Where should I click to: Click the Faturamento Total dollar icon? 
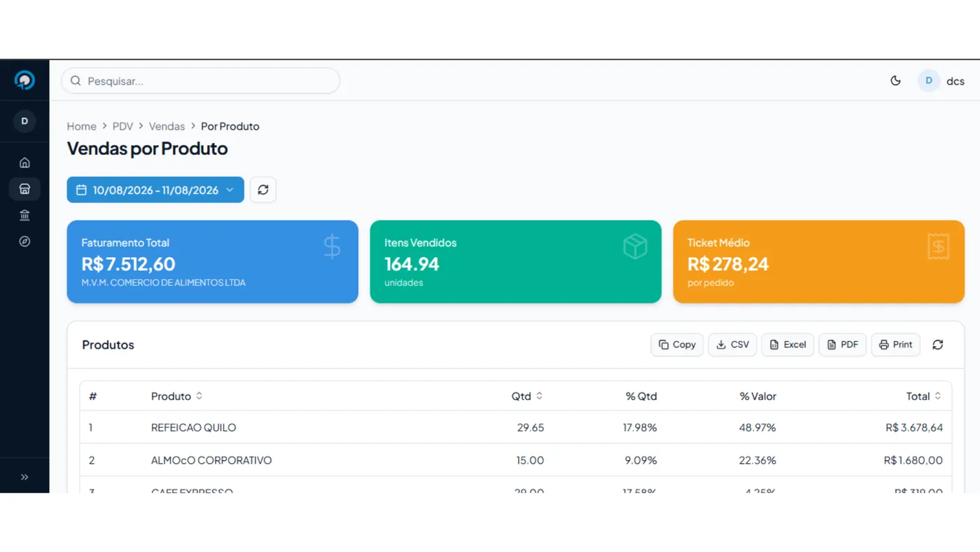[x=332, y=247]
